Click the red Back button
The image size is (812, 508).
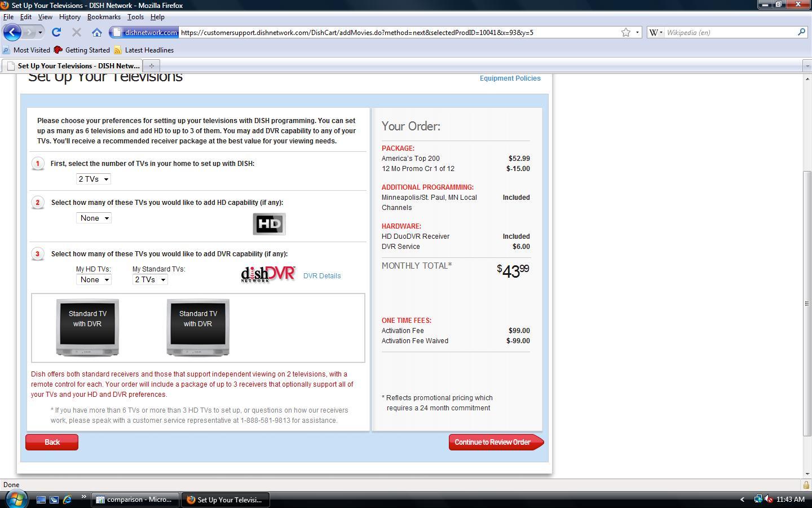(52, 442)
